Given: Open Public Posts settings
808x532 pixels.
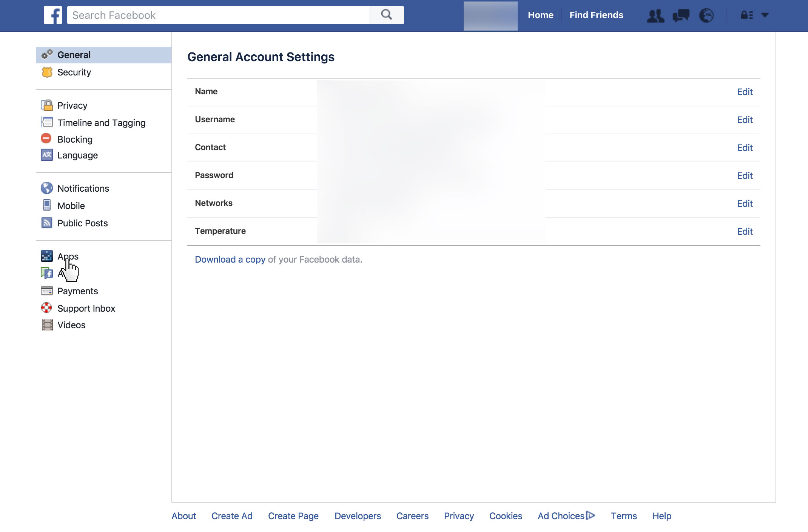Looking at the screenshot, I should [82, 223].
